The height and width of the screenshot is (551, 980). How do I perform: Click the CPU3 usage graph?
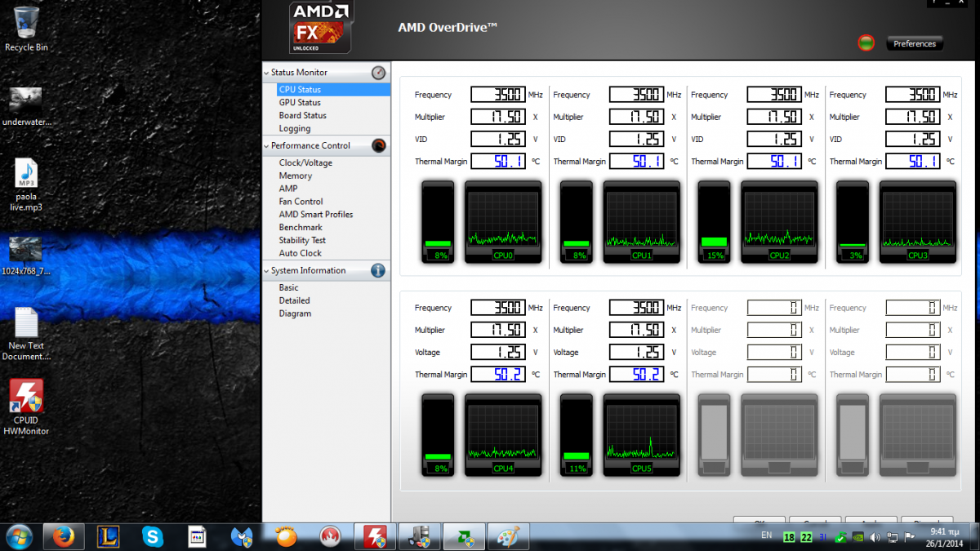(x=918, y=222)
